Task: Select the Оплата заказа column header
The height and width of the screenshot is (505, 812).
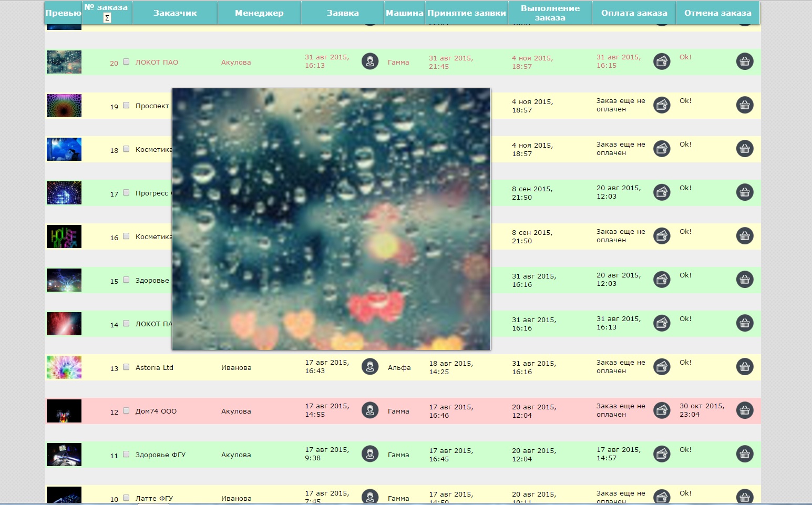Action: click(x=634, y=13)
